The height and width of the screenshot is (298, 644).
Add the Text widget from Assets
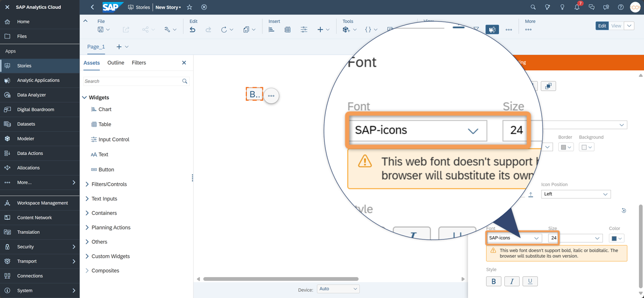99,155
